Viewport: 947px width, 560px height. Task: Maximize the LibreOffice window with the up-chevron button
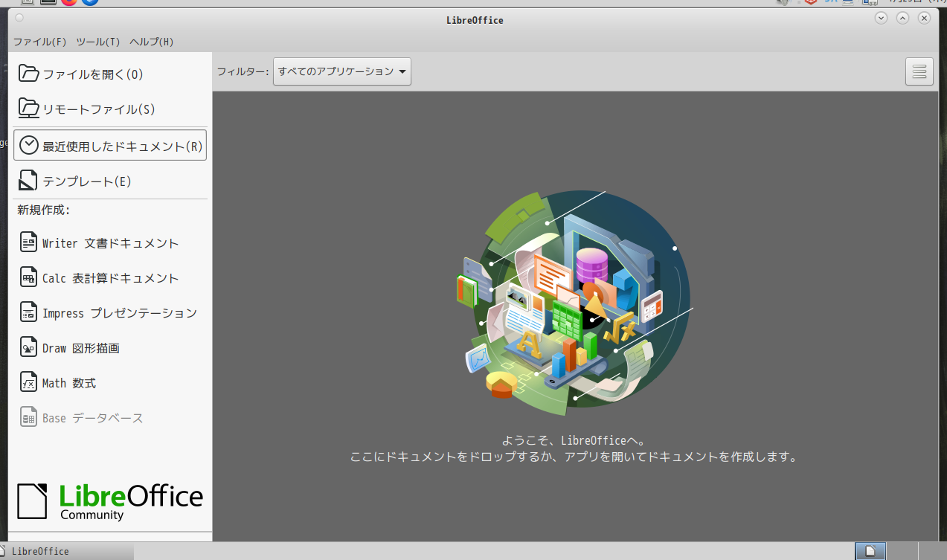902,19
